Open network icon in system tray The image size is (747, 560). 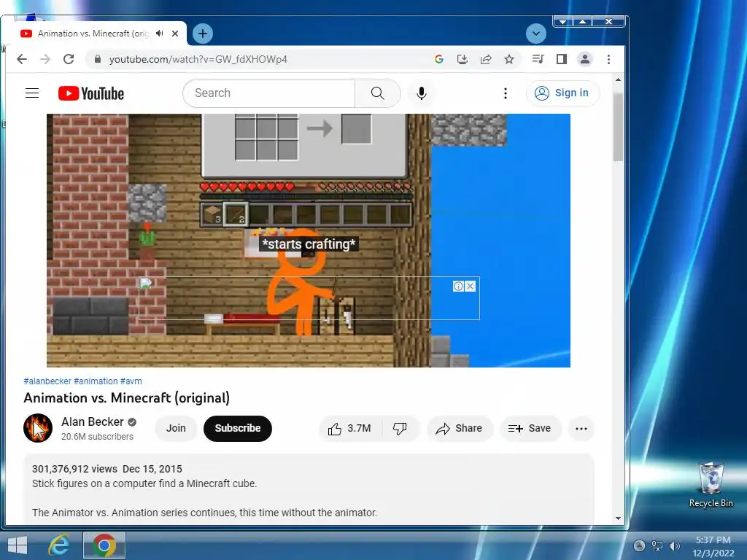pyautogui.click(x=657, y=546)
